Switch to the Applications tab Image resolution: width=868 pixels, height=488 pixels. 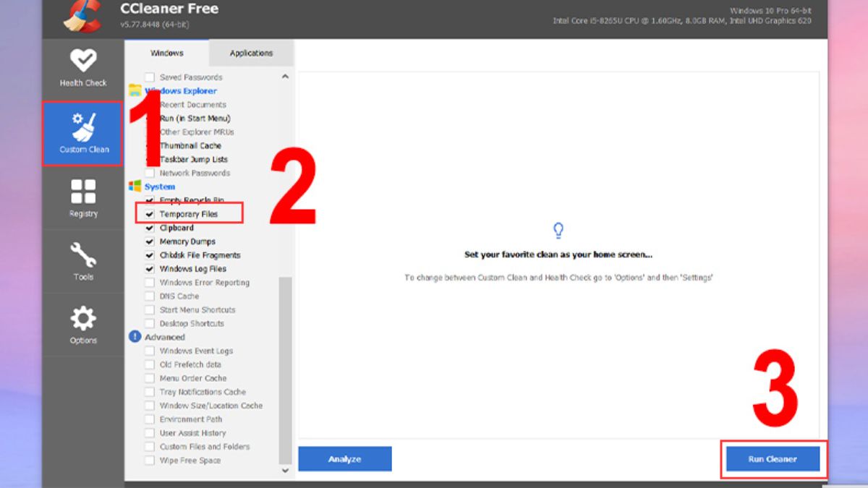[251, 53]
